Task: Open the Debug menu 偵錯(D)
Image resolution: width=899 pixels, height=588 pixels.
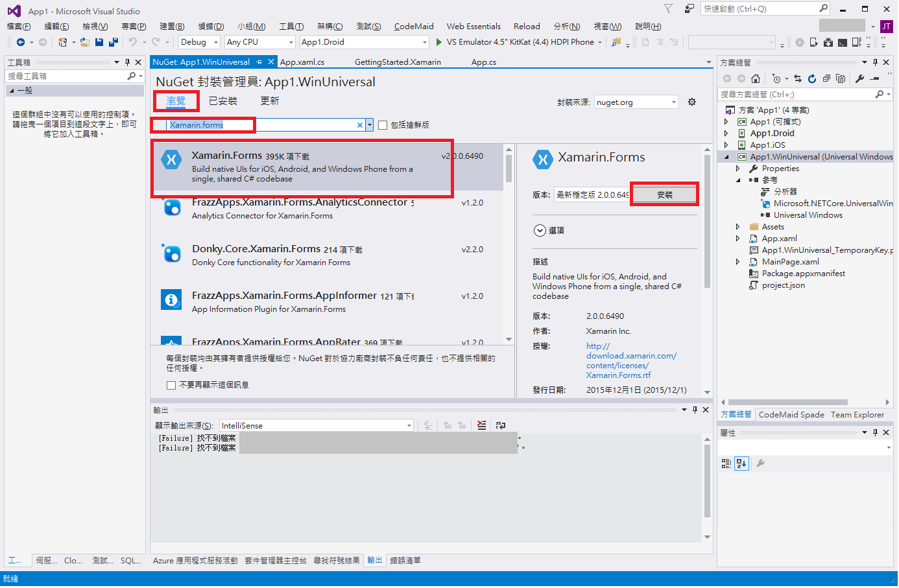Action: (211, 27)
